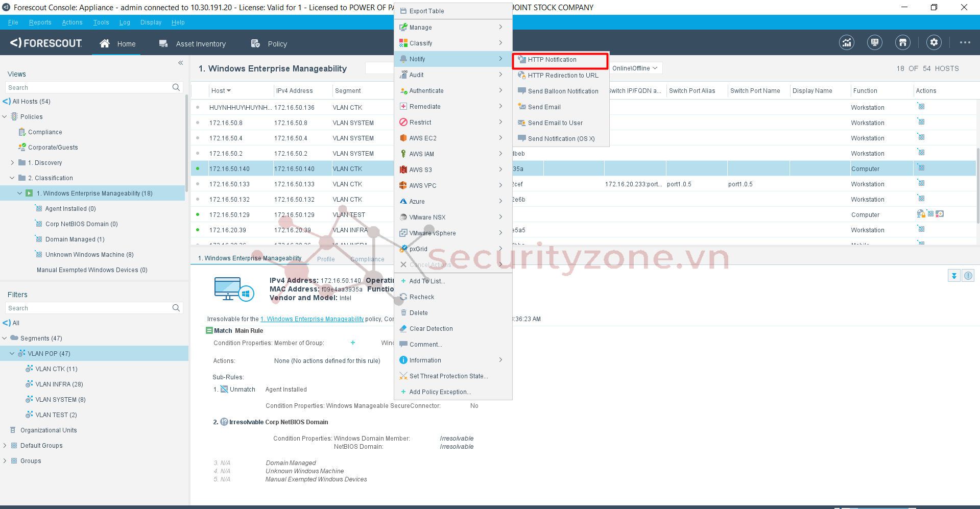Select Unknown Windows Machine (8) sub-rule

pos(89,255)
